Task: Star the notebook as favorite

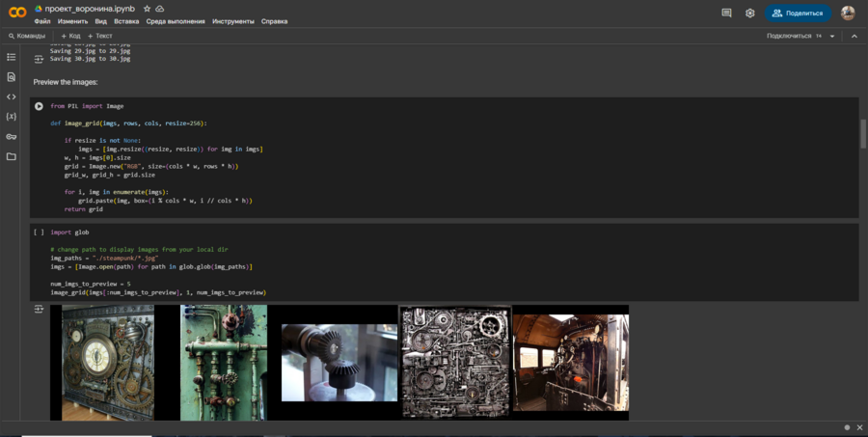Action: click(x=147, y=8)
